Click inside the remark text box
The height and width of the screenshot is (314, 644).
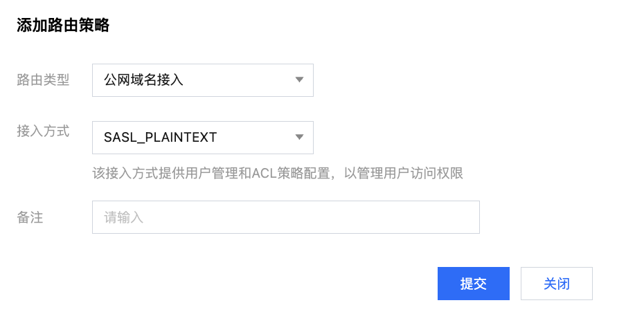285,217
